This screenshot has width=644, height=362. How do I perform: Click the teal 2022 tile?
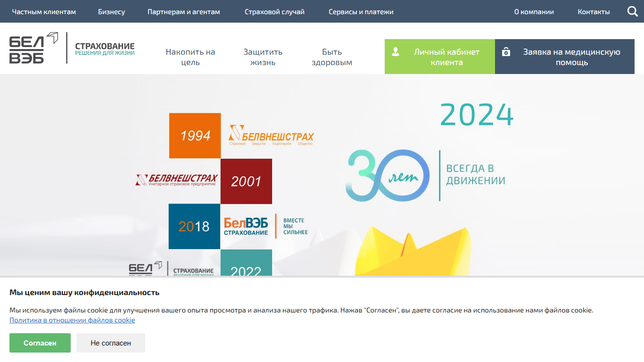click(246, 263)
